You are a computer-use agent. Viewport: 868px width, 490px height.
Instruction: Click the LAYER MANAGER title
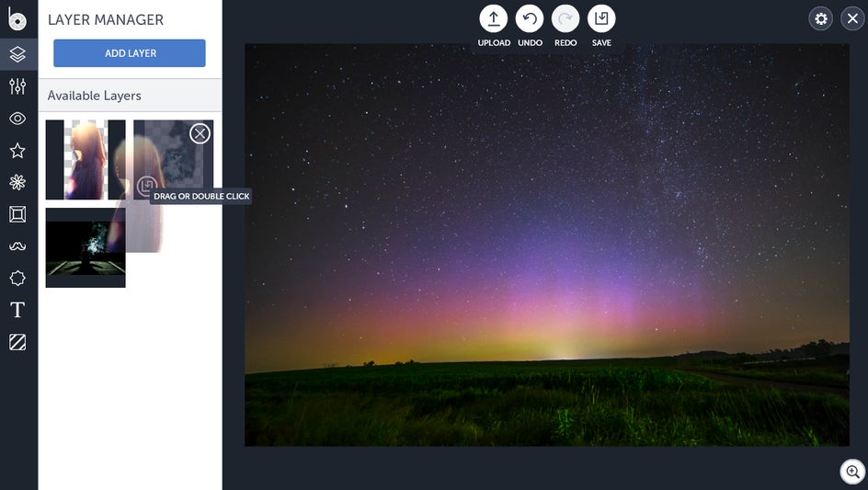pyautogui.click(x=106, y=19)
